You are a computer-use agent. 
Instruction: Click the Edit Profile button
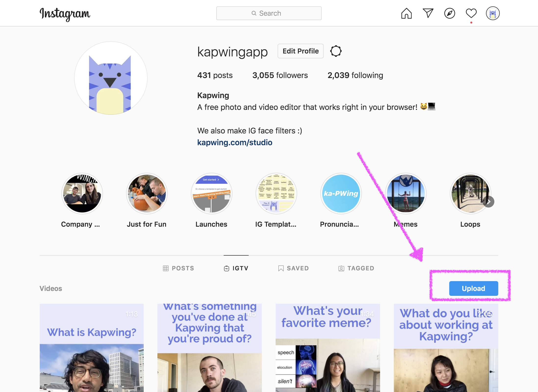pyautogui.click(x=300, y=51)
